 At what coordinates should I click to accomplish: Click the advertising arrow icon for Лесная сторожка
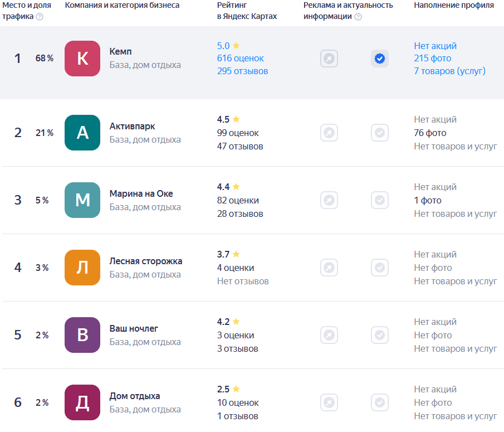tap(329, 268)
